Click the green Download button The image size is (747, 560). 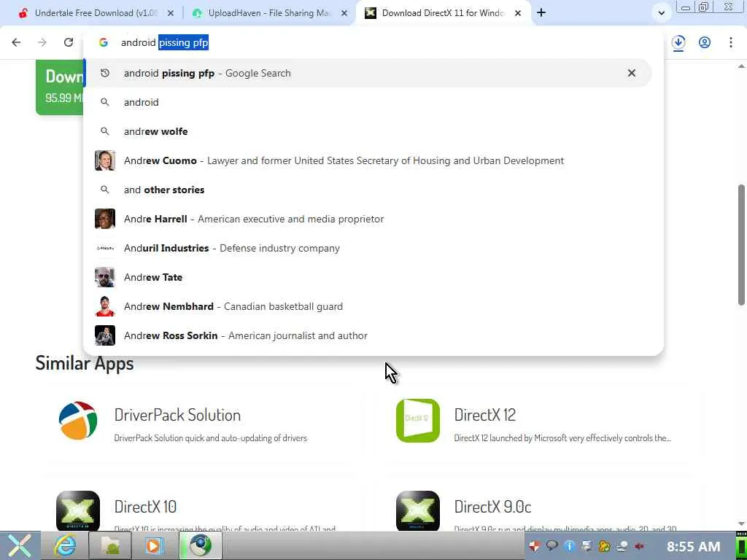(60, 87)
